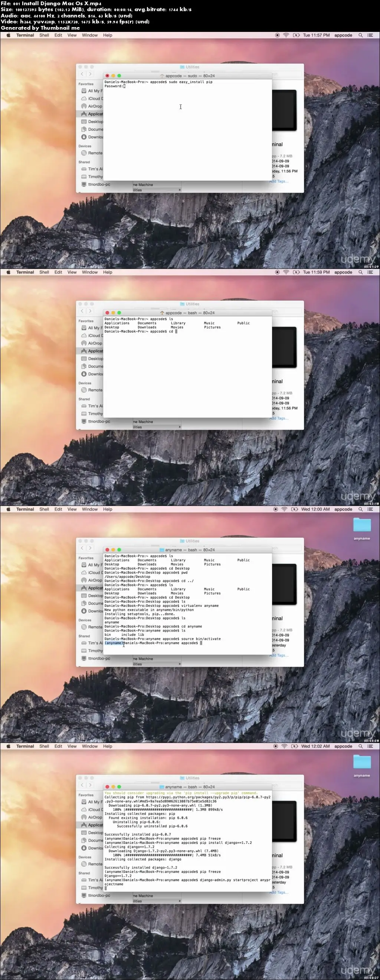The image size is (380, 980).
Task: Click 'Successfully installed django-1.7.2' line
Action: coord(141,867)
